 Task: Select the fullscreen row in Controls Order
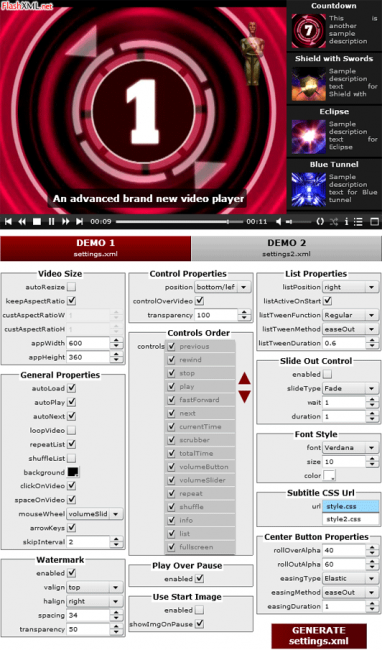[200, 547]
